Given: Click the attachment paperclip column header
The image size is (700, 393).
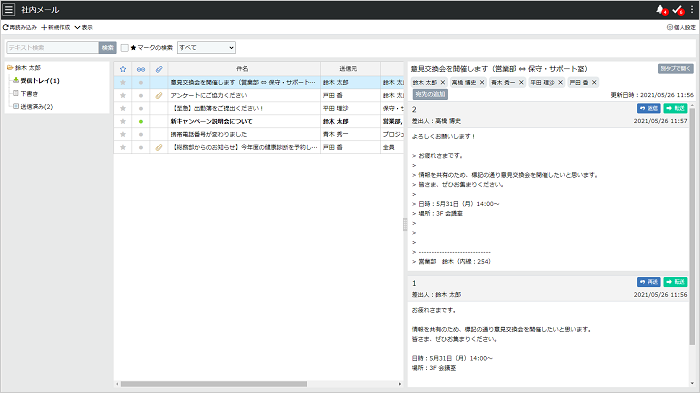Looking at the screenshot, I should pyautogui.click(x=158, y=69).
